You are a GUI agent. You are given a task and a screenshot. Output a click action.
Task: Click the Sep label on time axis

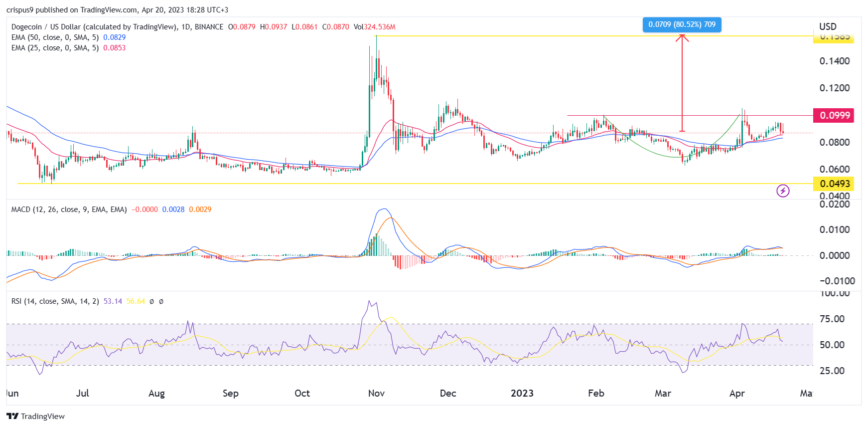(230, 393)
